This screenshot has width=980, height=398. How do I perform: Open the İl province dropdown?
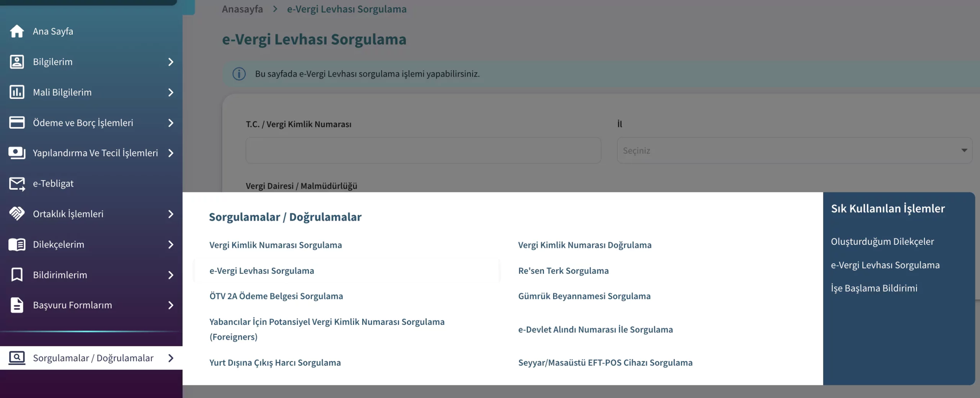(x=794, y=151)
